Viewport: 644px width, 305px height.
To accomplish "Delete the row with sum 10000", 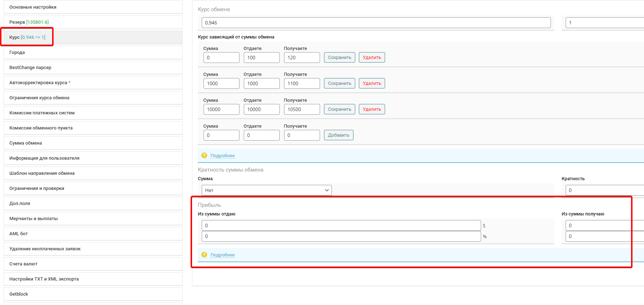I will pyautogui.click(x=371, y=109).
